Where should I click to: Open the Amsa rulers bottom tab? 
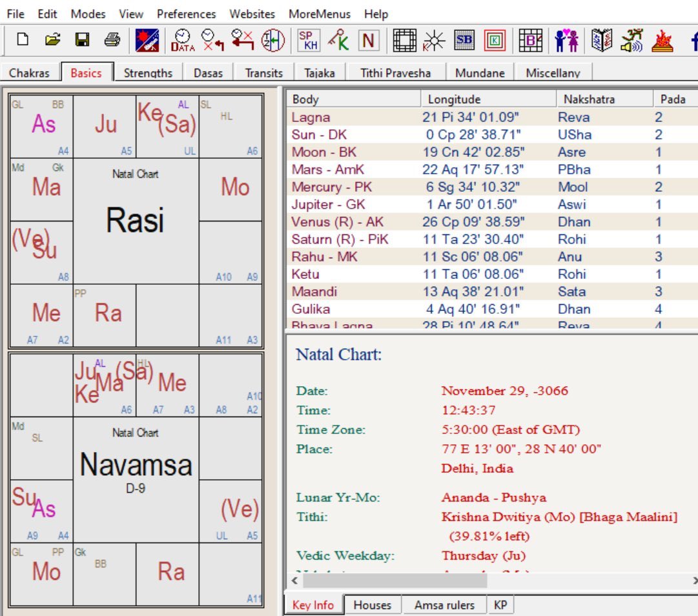point(444,605)
